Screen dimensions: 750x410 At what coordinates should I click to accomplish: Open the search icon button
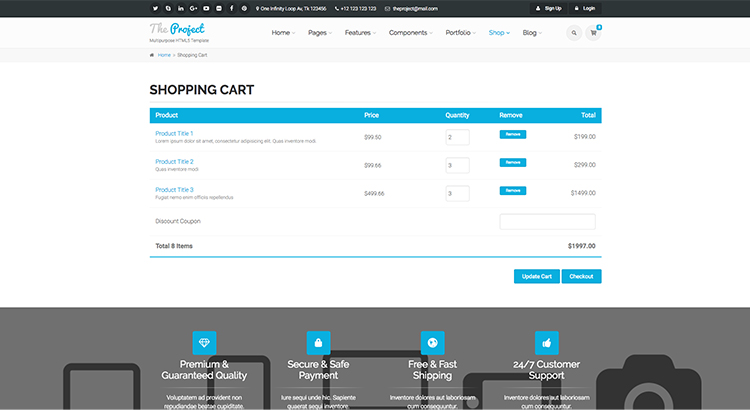tap(574, 33)
